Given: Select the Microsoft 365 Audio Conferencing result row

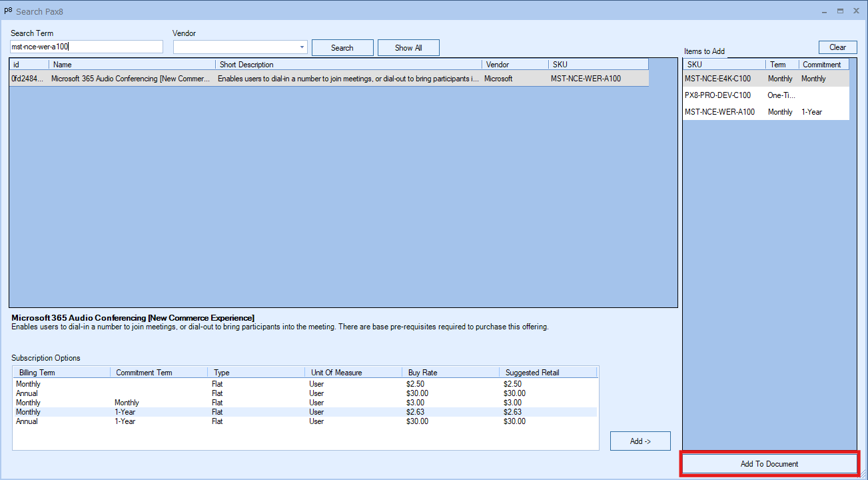Looking at the screenshot, I should pyautogui.click(x=266, y=79).
